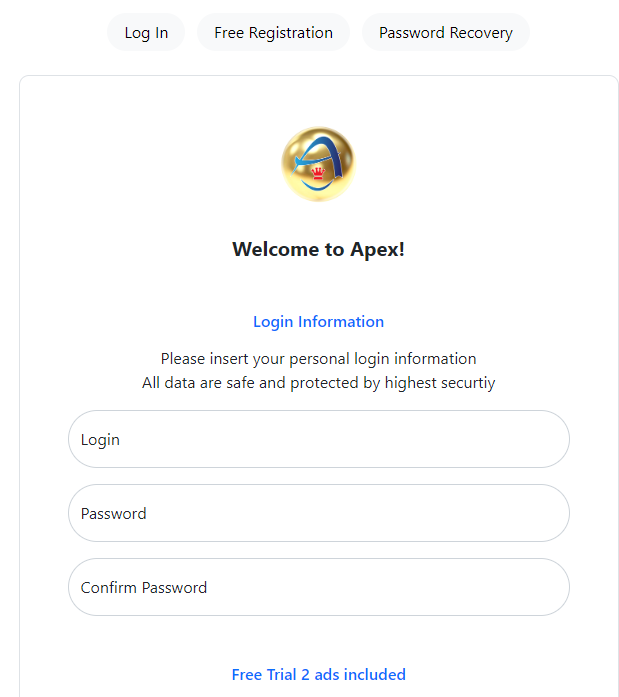Click the red crown inside the logo
Image resolution: width=619 pixels, height=697 pixels.
pyautogui.click(x=318, y=176)
